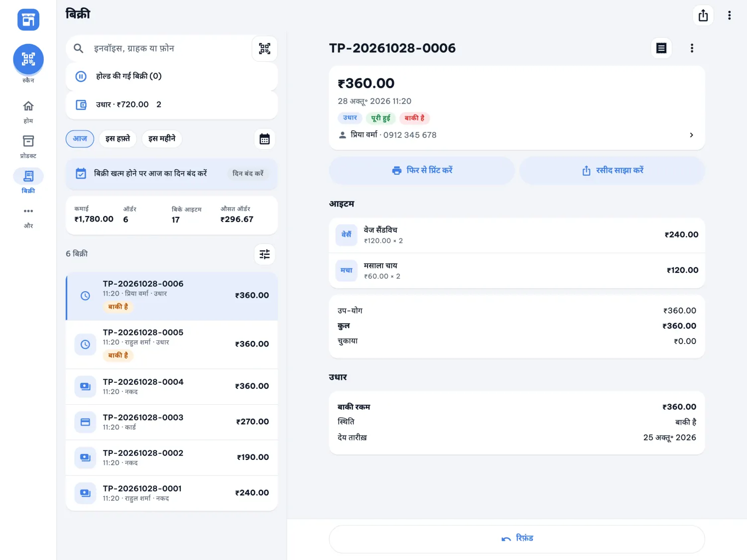Click फिर से प्रिंट करें button
Viewport: 747px width, 560px height.
click(422, 170)
